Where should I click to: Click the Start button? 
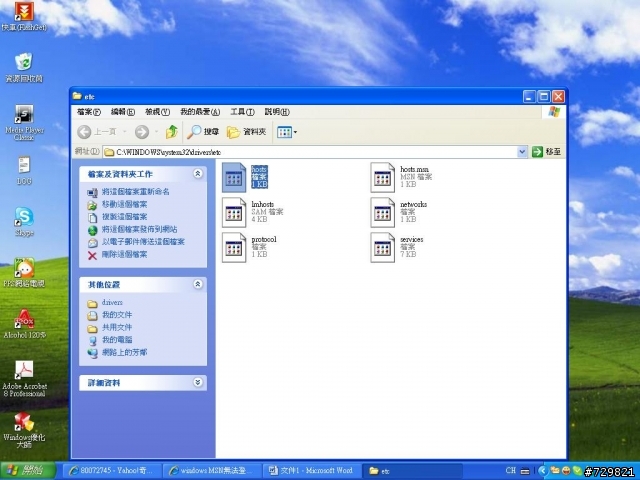(27, 471)
